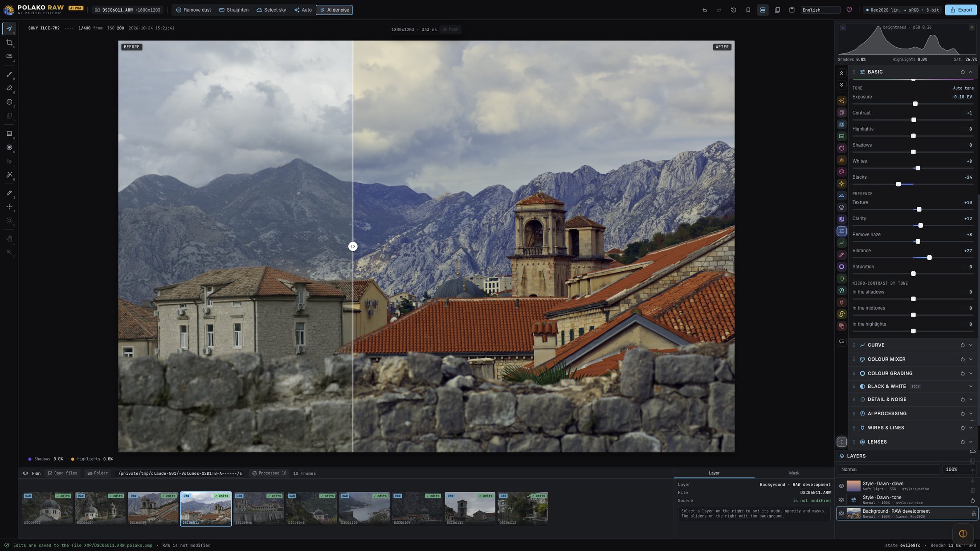Expand the Colour Grading panel

(x=971, y=374)
